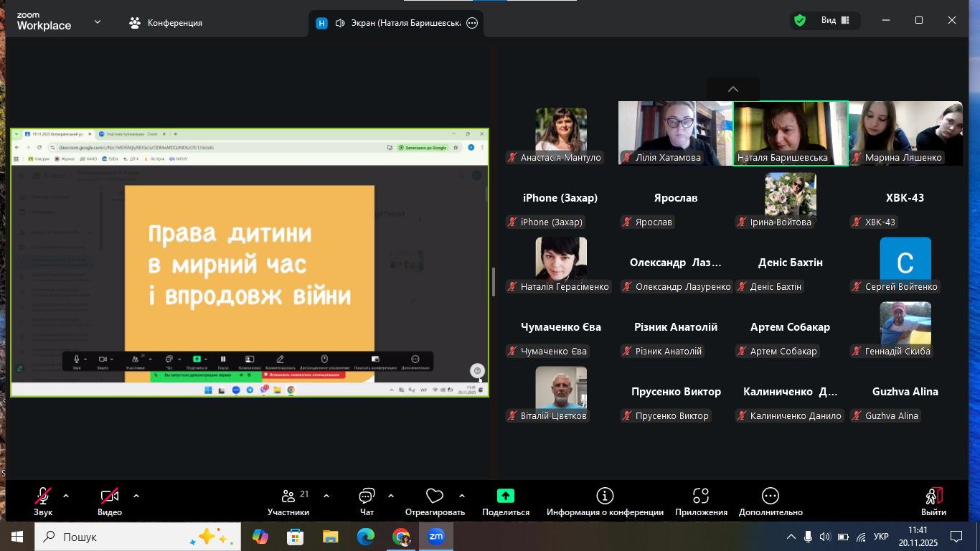Unmute microphone with Звук button

pos(43,501)
